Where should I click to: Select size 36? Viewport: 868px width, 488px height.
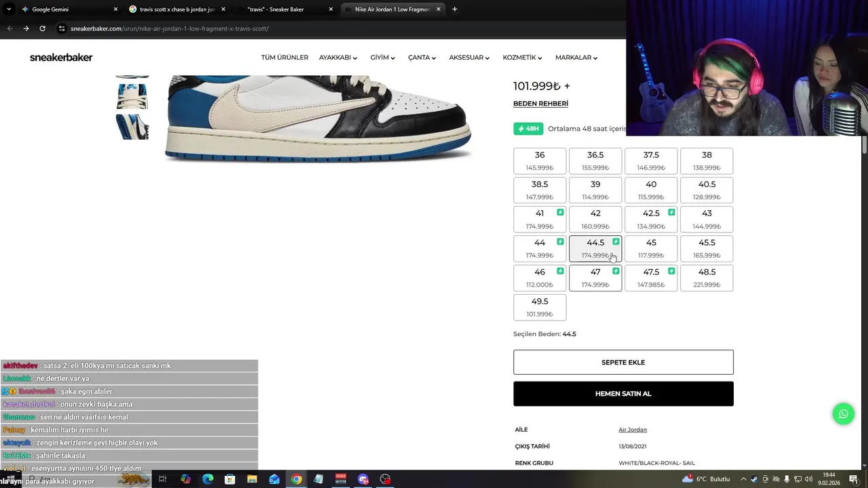tap(540, 161)
